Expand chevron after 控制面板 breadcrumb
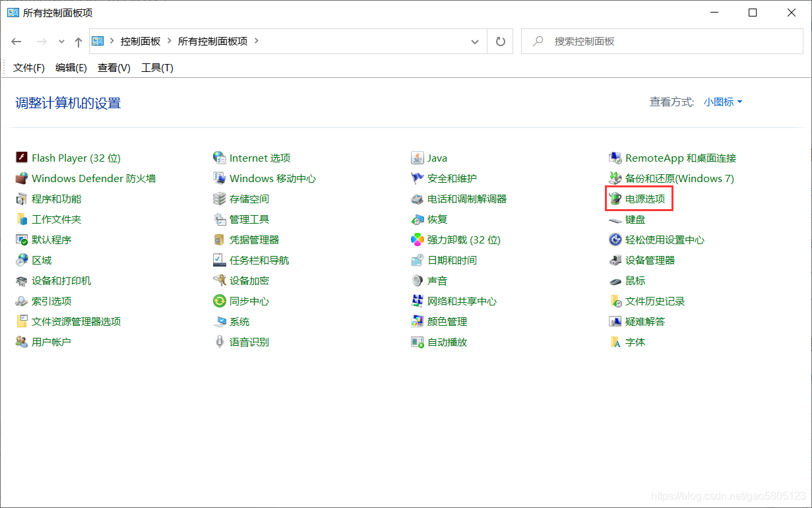Screen dimensions: 812x508 pos(169,41)
